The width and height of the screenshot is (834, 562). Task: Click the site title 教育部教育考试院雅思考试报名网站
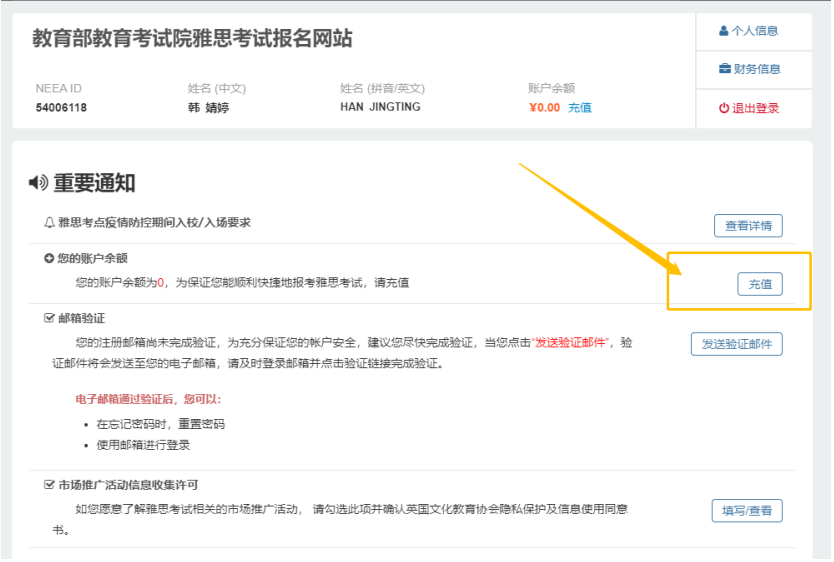click(192, 40)
